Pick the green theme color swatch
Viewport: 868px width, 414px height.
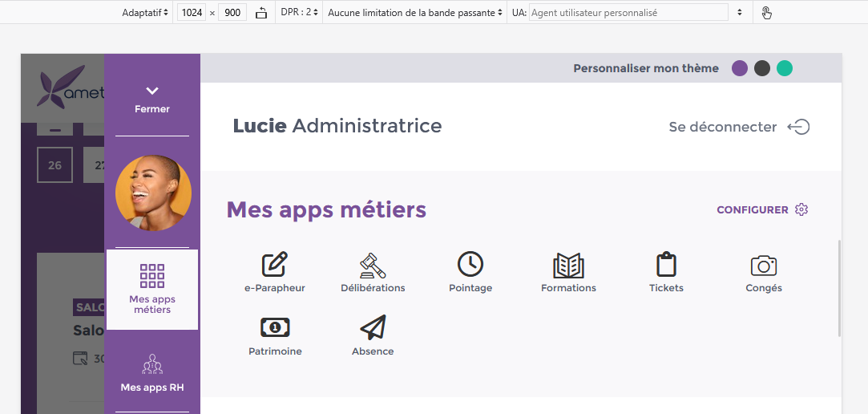[785, 68]
